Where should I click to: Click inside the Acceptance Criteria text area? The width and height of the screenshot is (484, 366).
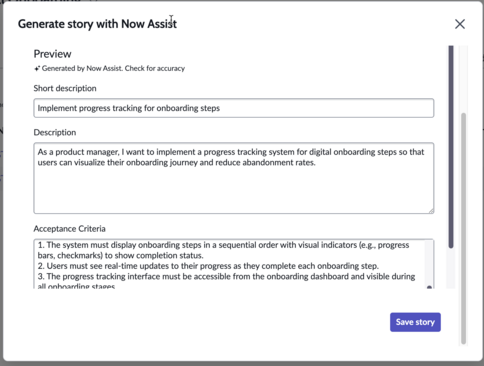click(234, 264)
